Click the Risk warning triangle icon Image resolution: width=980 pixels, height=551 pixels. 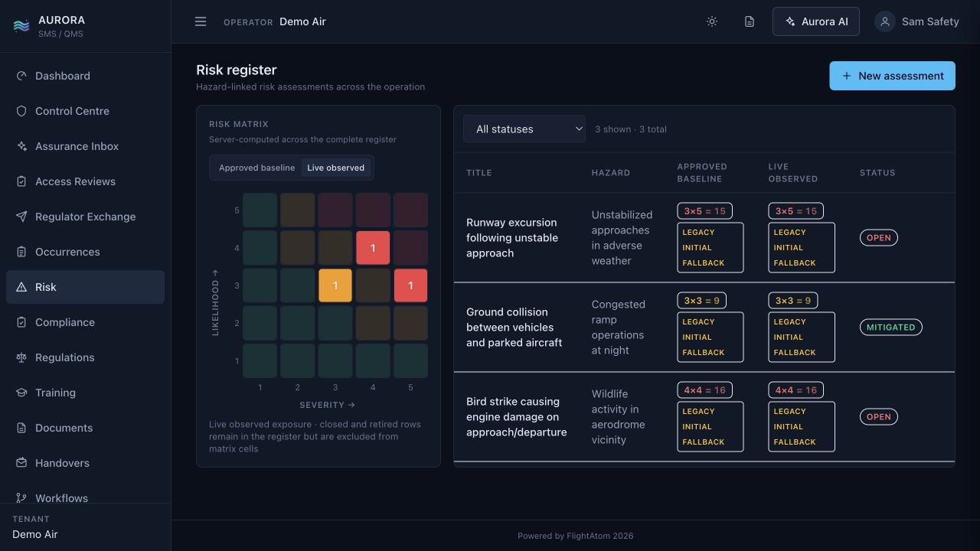pos(21,287)
